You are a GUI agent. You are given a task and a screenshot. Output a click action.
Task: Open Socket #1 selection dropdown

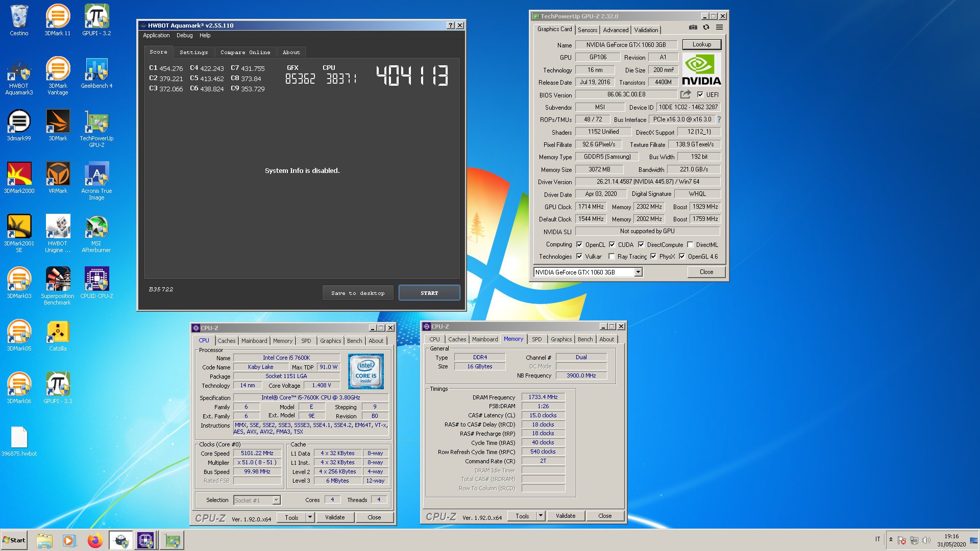coord(276,500)
